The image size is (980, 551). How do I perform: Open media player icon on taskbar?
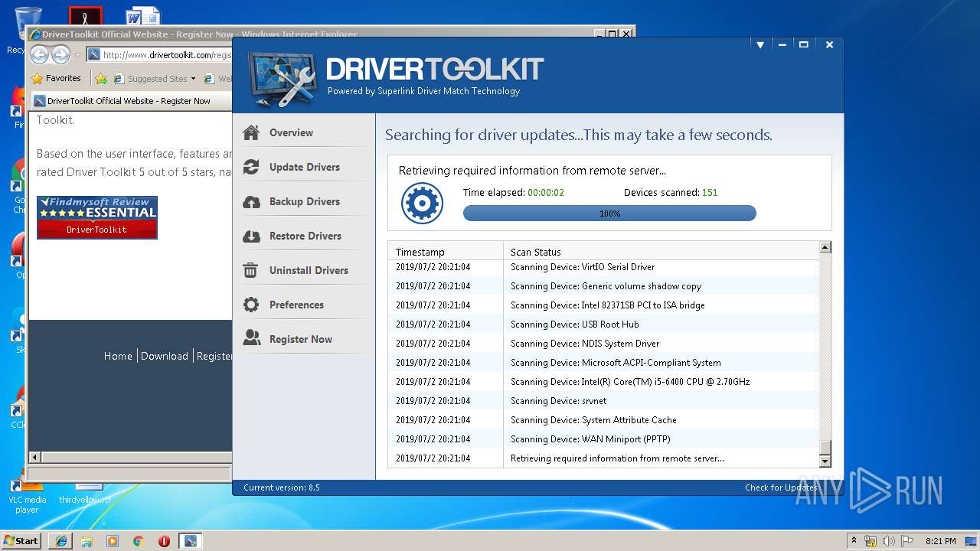(x=113, y=541)
